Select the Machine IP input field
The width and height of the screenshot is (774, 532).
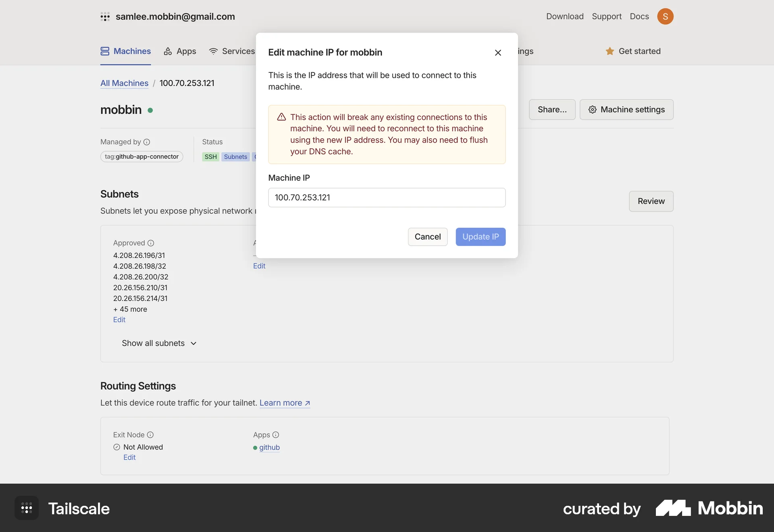[387, 197]
